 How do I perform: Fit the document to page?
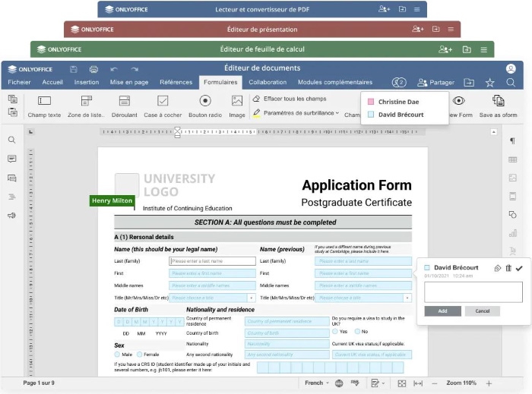coord(402,383)
